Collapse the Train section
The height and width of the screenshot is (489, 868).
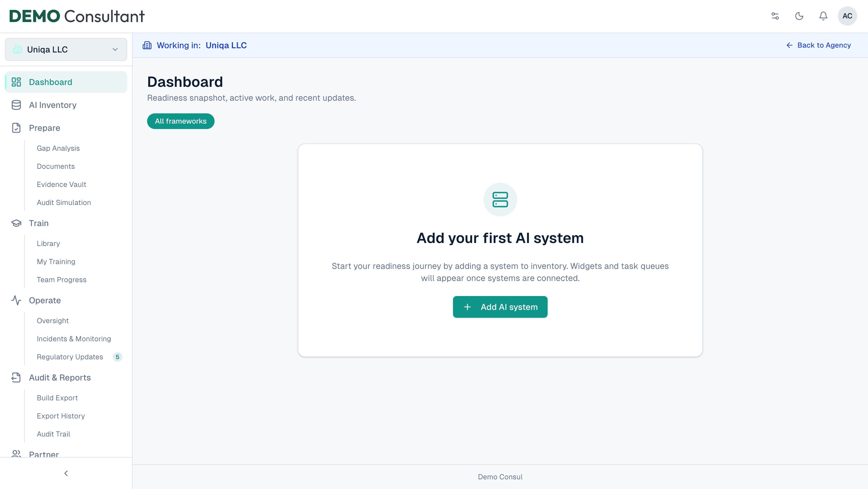[x=66, y=223]
